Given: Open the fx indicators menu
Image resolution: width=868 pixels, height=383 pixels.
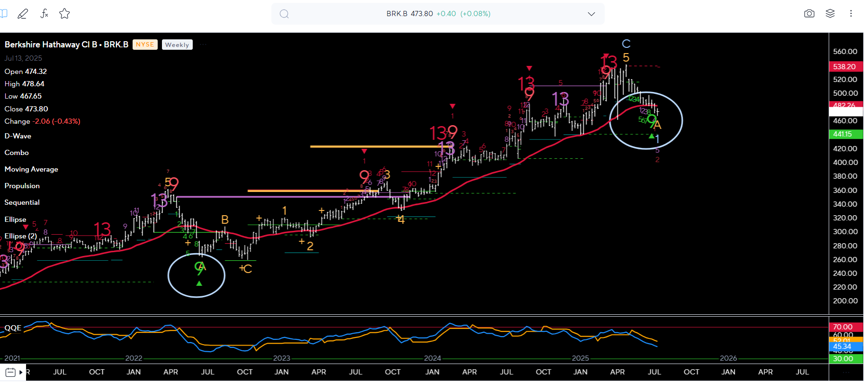Looking at the screenshot, I should point(44,14).
